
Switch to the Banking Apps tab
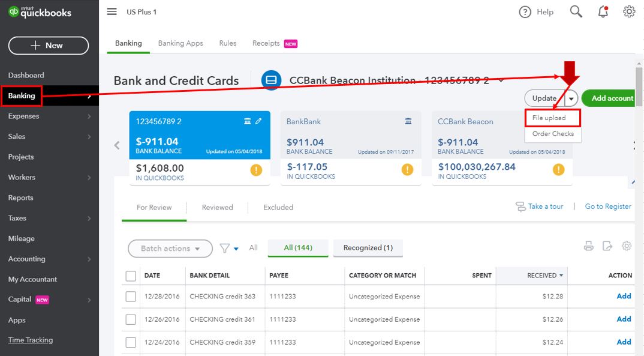point(180,43)
